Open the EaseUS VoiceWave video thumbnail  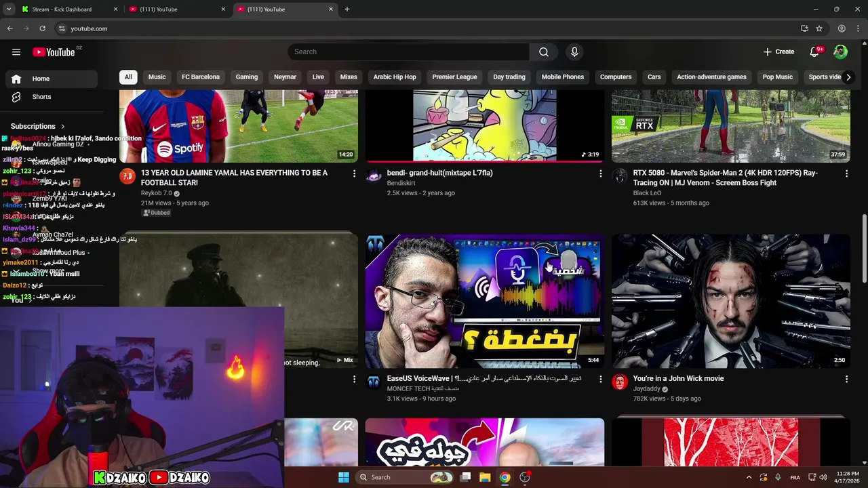484,301
